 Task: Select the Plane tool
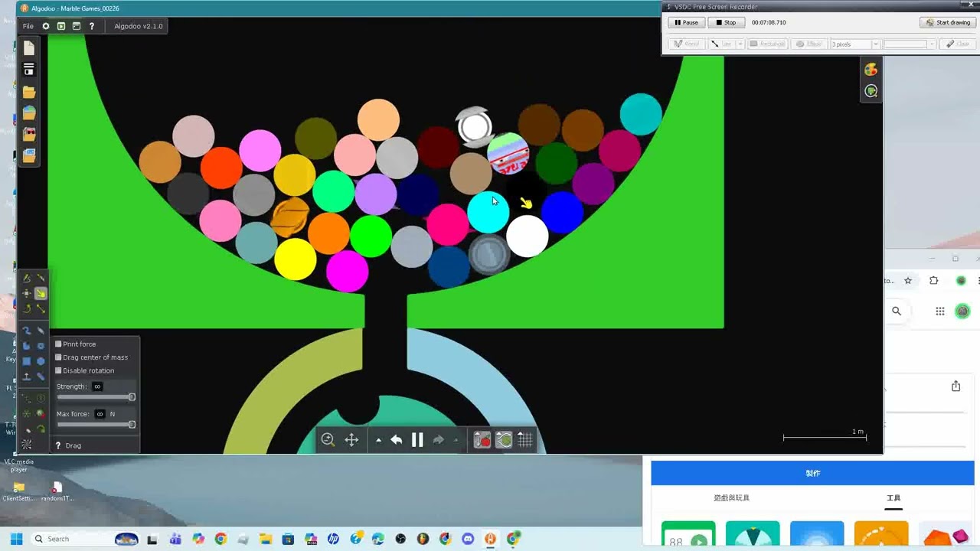(x=27, y=377)
